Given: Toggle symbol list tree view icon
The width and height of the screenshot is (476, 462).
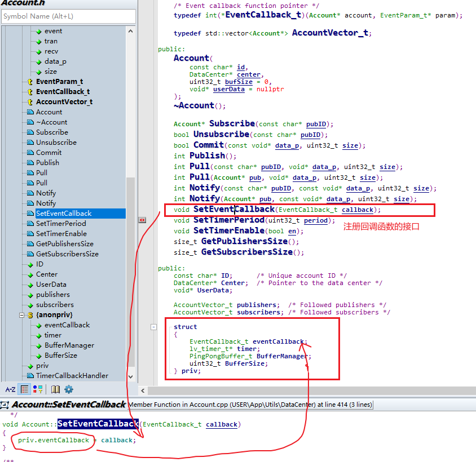Looking at the screenshot, I should (x=25, y=389).
